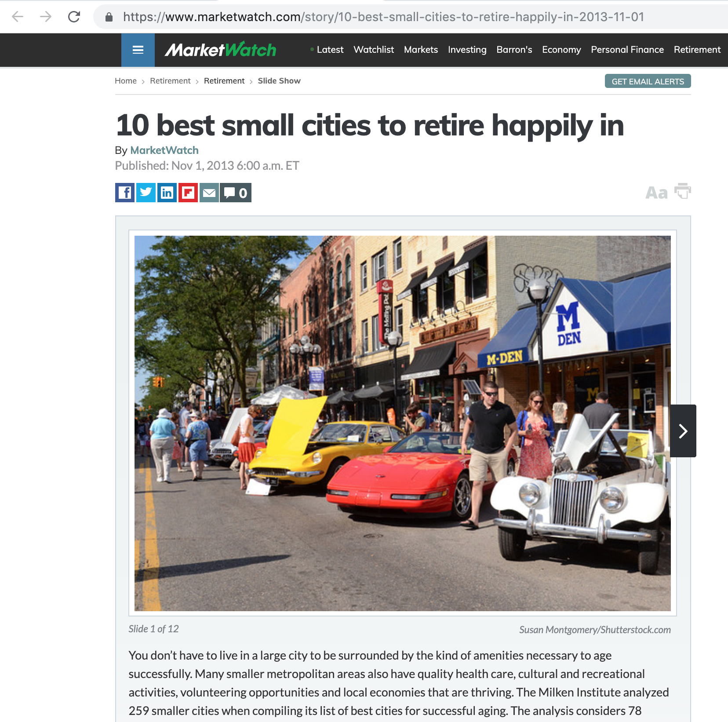Image resolution: width=728 pixels, height=722 pixels.
Task: Reload the page in the browser
Action: pyautogui.click(x=74, y=17)
